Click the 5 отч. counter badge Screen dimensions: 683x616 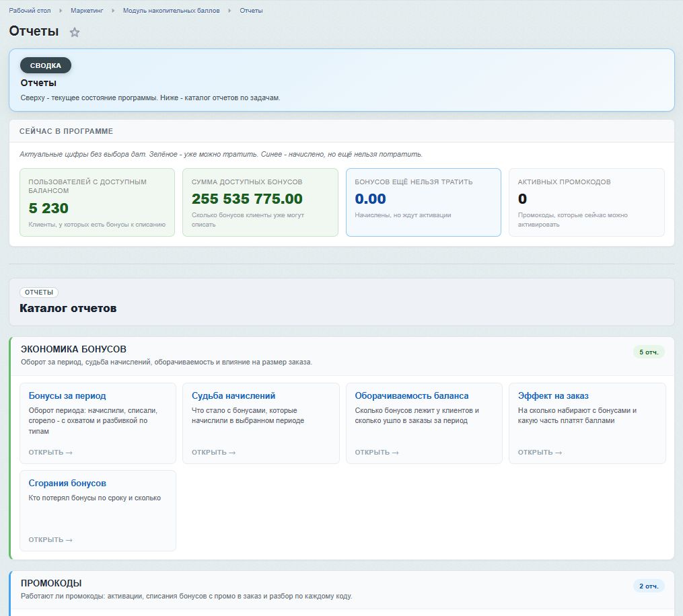click(x=649, y=352)
